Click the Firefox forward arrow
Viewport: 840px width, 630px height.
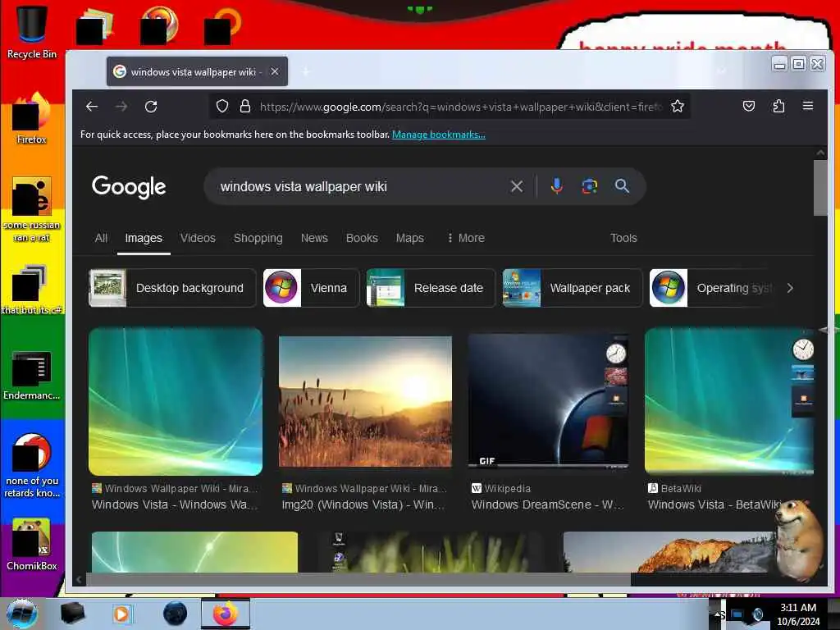click(121, 107)
